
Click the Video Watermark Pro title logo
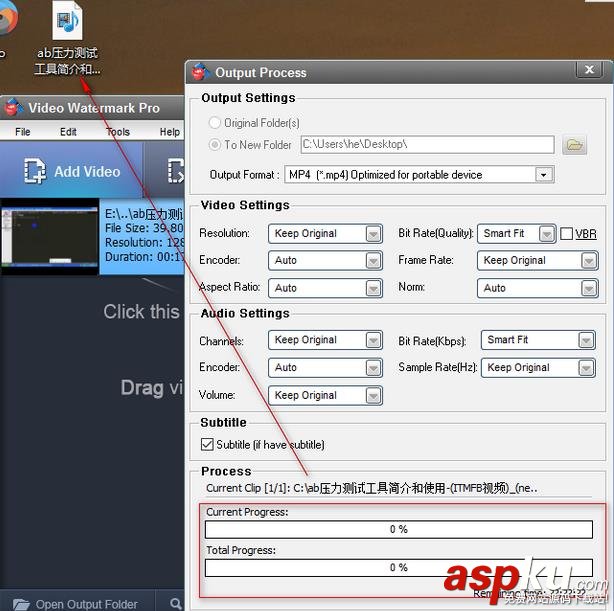(13, 107)
